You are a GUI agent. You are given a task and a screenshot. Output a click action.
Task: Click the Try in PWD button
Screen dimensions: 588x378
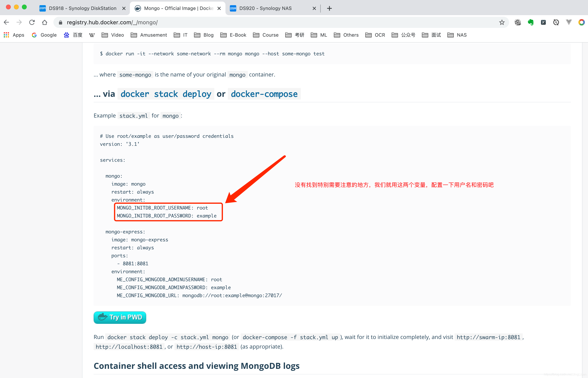[120, 317]
